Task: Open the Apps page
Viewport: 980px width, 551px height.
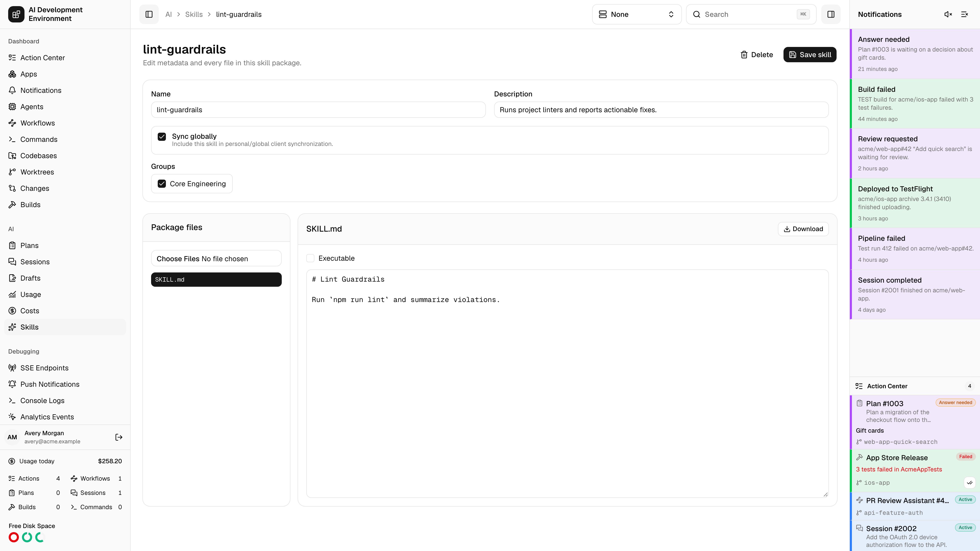Action: click(65, 74)
